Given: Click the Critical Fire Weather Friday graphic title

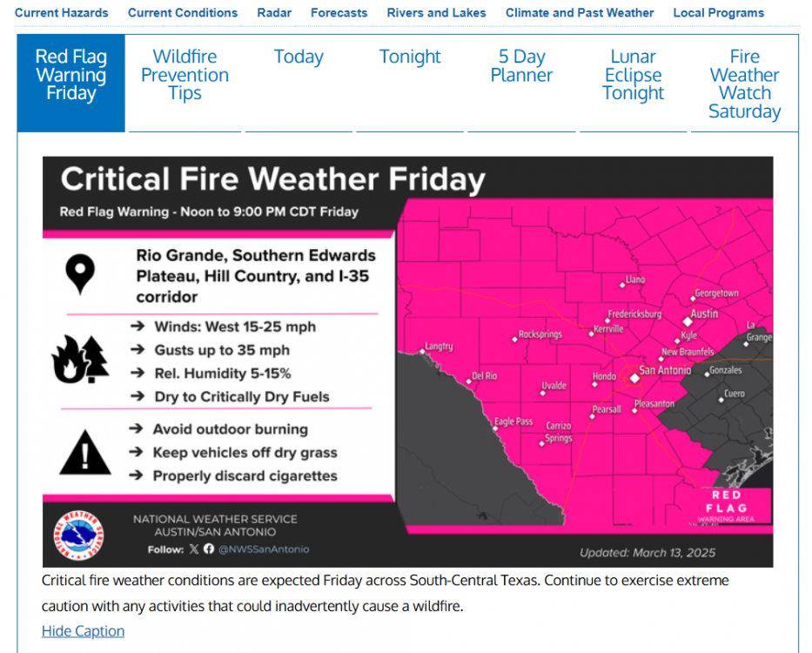Looking at the screenshot, I should pyautogui.click(x=272, y=179).
